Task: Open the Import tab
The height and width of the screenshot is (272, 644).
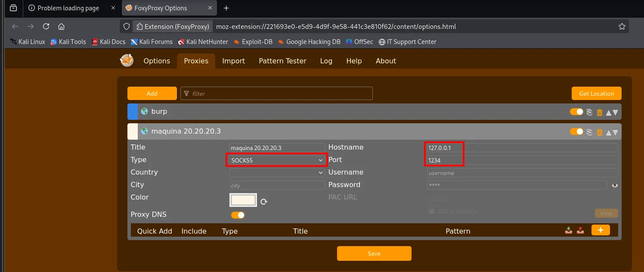Action: (x=233, y=61)
